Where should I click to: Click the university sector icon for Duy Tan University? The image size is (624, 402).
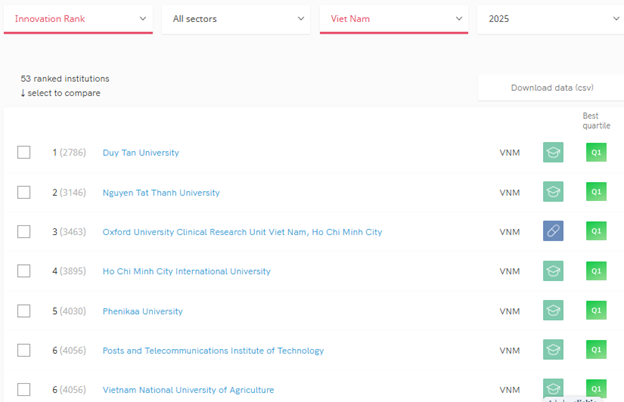pyautogui.click(x=553, y=152)
